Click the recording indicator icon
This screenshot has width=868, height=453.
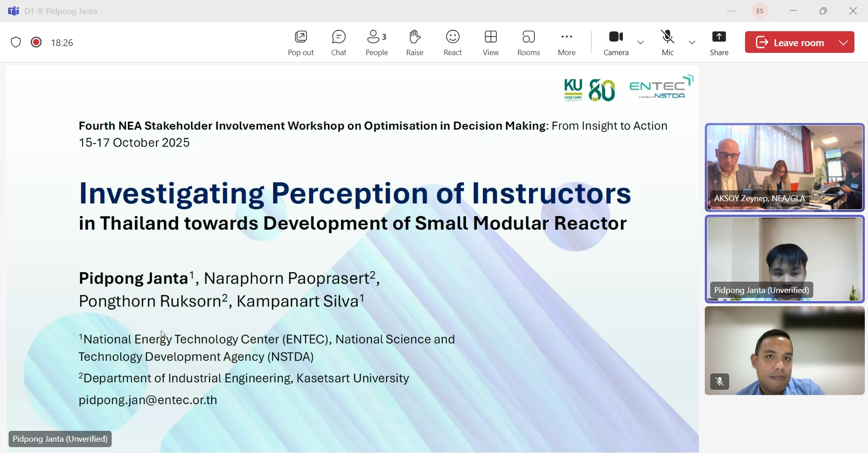pos(36,42)
